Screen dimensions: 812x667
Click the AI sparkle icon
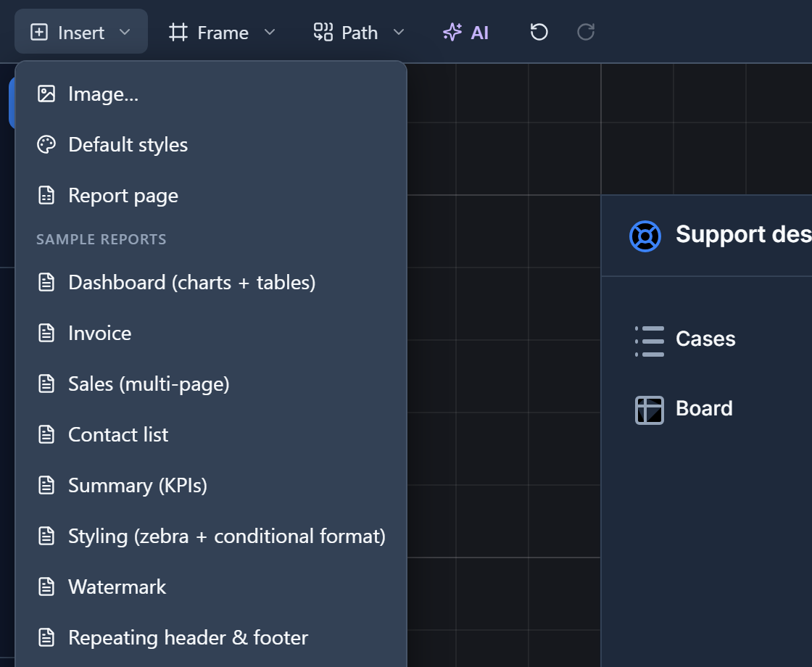coord(452,32)
